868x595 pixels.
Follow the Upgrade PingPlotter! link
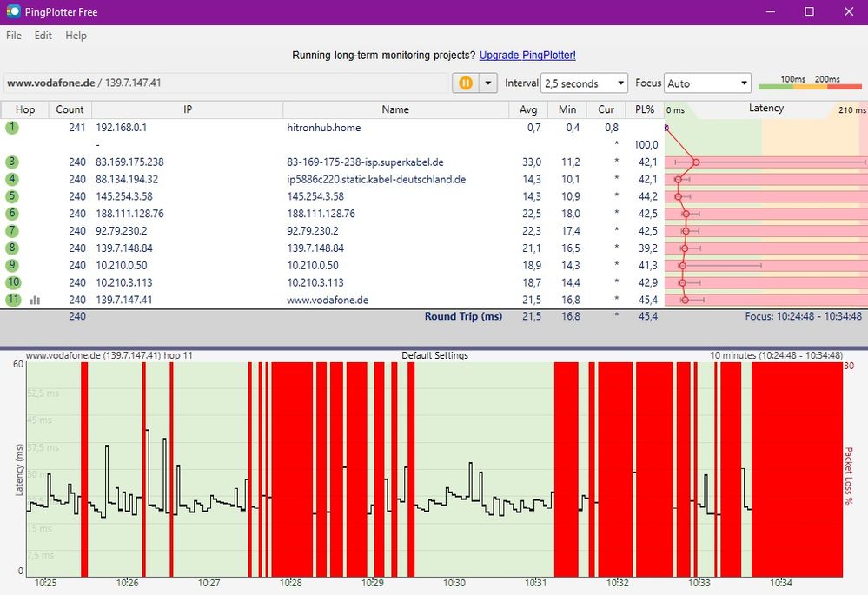(x=527, y=56)
